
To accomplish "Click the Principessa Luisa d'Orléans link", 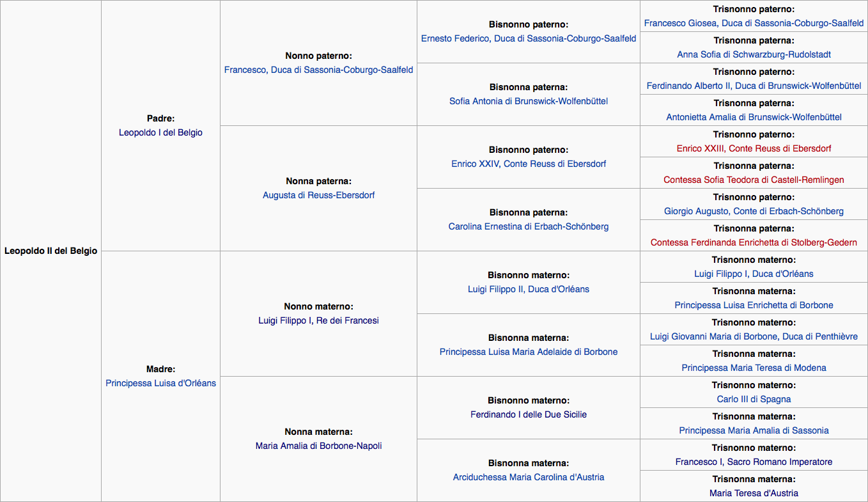I will click(x=160, y=383).
